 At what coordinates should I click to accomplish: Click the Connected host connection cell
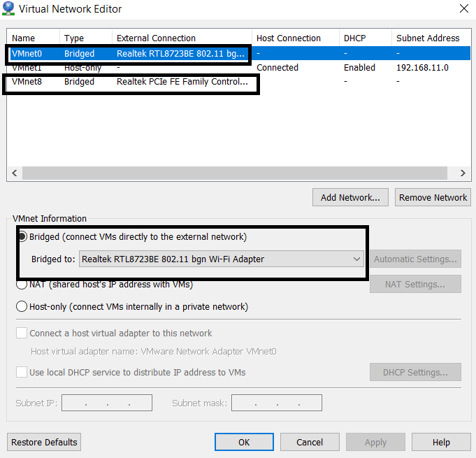click(x=277, y=67)
